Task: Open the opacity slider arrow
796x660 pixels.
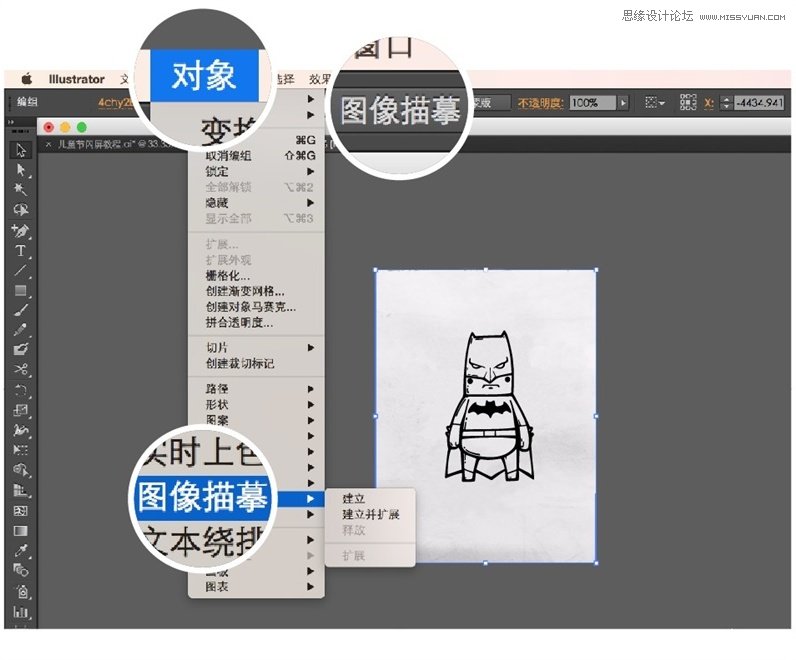Action: pos(623,103)
